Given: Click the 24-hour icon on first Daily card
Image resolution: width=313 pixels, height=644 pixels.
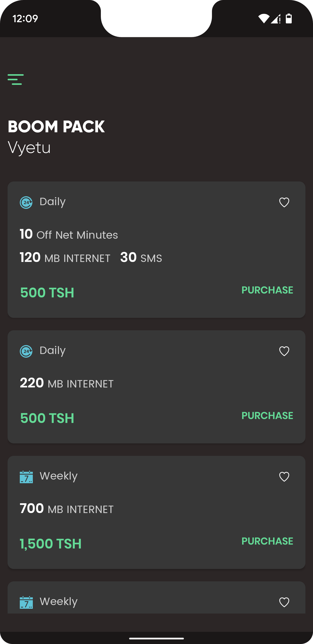Looking at the screenshot, I should click(x=26, y=202).
